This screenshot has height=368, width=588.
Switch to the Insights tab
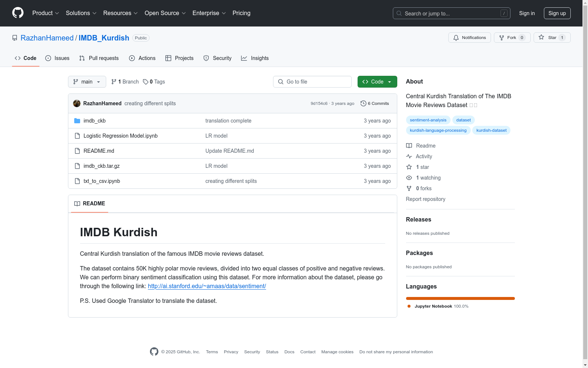(x=255, y=58)
